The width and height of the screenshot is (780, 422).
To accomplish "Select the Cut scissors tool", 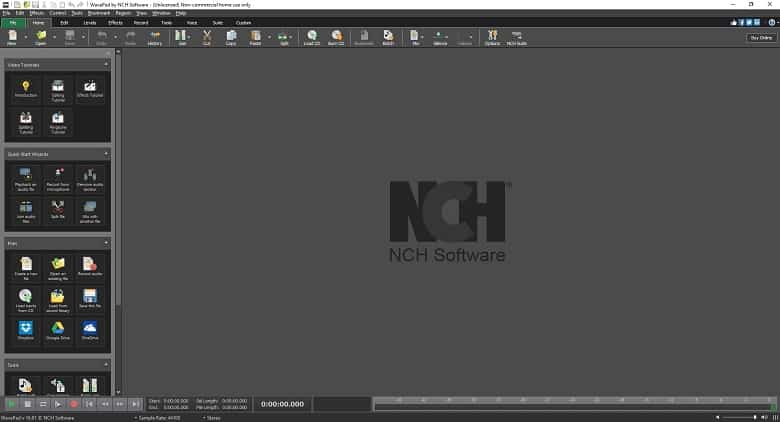I will click(x=207, y=37).
